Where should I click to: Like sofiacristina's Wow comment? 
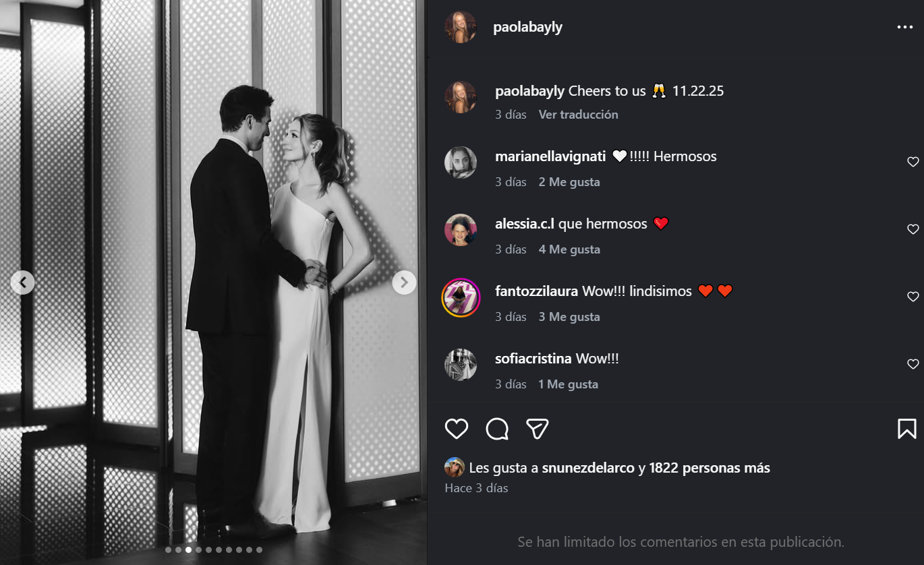tap(913, 364)
